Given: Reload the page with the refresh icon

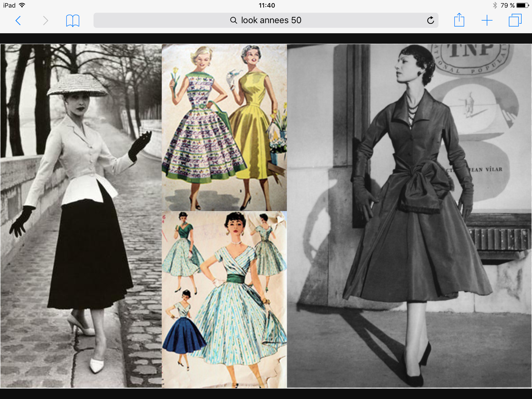Looking at the screenshot, I should click(x=430, y=20).
